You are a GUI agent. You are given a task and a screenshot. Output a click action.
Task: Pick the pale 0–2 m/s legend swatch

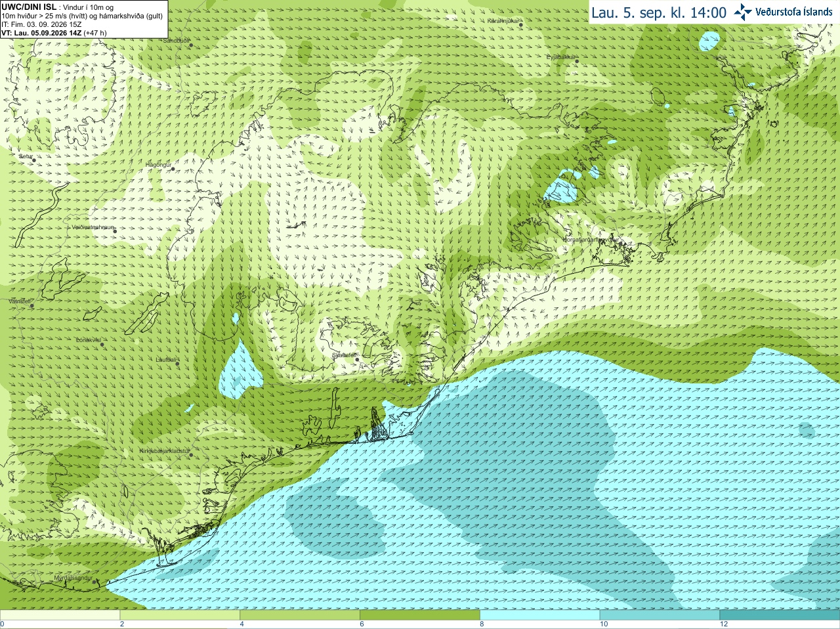pos(60,615)
